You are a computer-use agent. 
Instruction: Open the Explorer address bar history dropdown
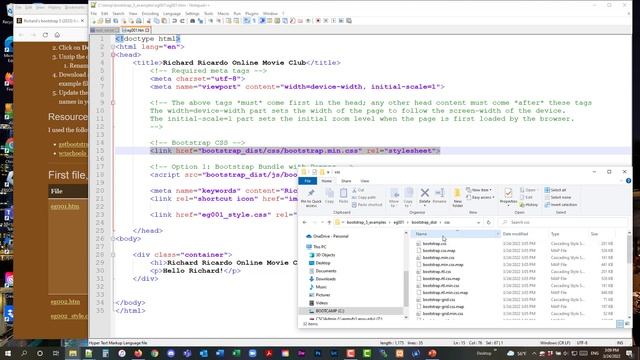(x=478, y=222)
